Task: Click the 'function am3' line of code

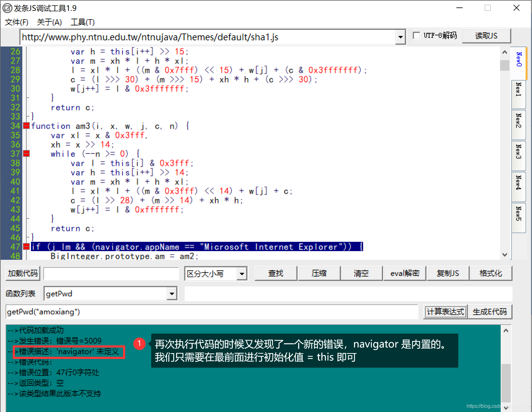Action: (x=110, y=126)
